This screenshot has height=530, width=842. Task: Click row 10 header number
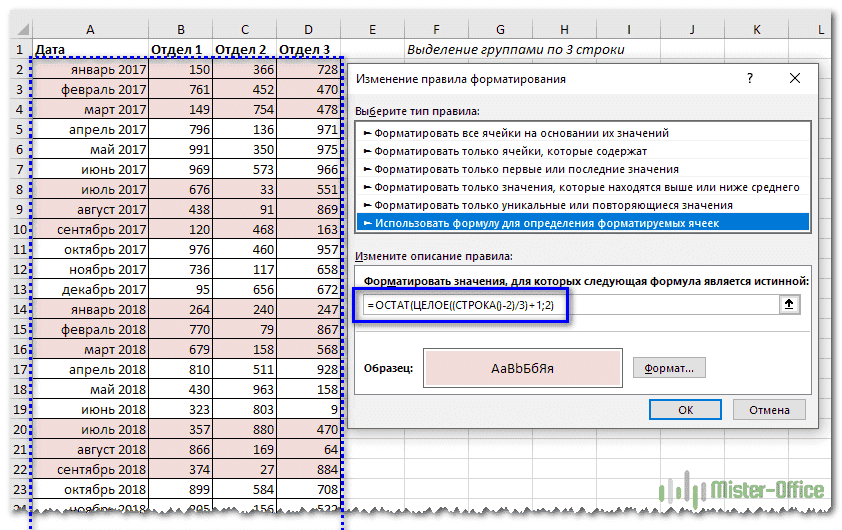coord(17,229)
